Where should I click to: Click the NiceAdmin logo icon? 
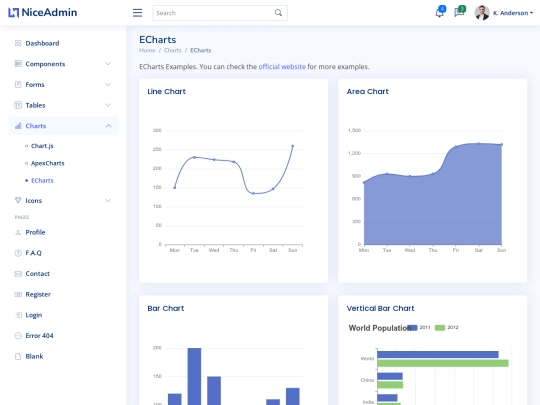click(x=13, y=13)
